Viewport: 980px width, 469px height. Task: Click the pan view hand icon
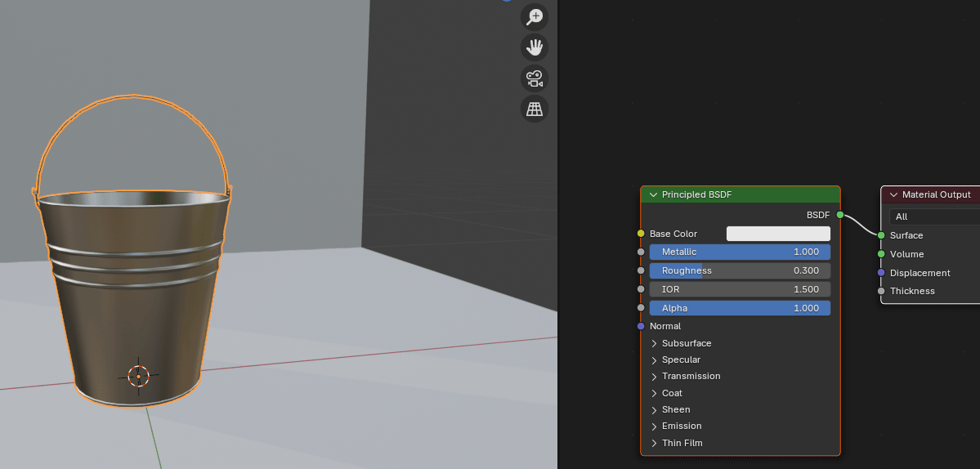(x=535, y=47)
